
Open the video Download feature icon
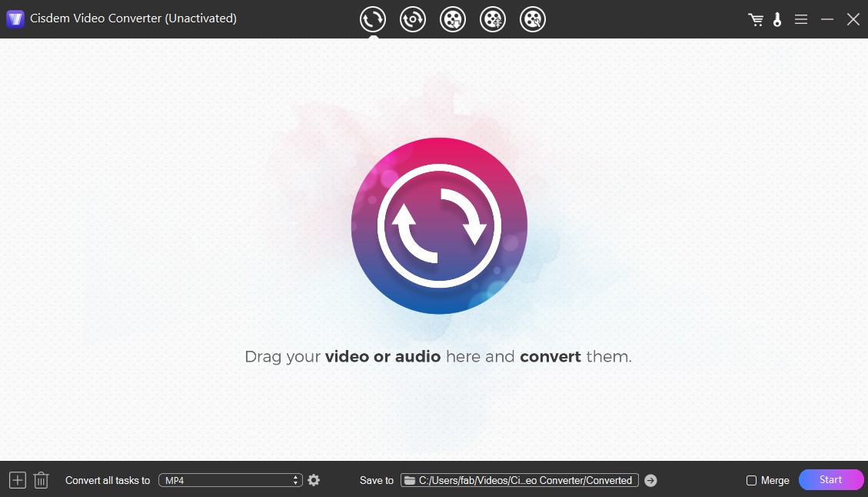(x=453, y=19)
